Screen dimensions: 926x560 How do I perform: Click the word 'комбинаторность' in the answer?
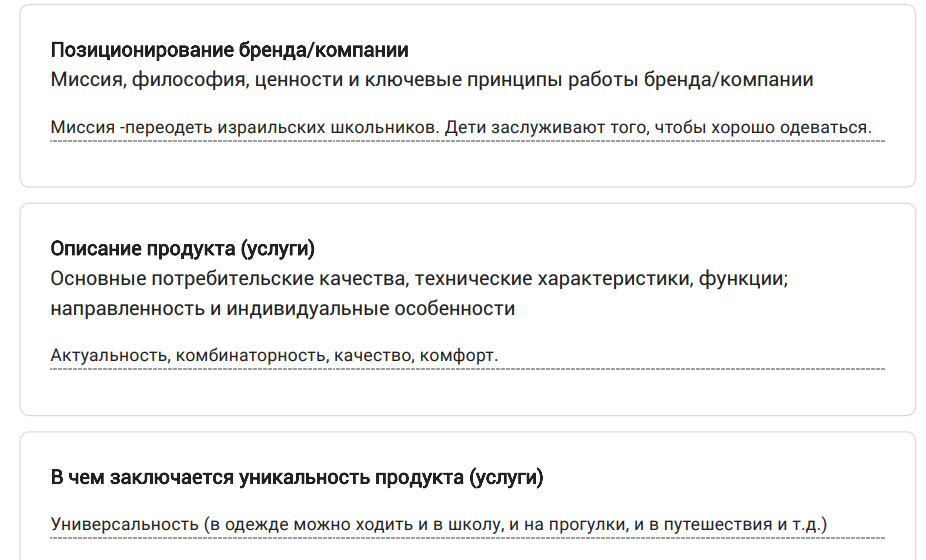pyautogui.click(x=250, y=356)
